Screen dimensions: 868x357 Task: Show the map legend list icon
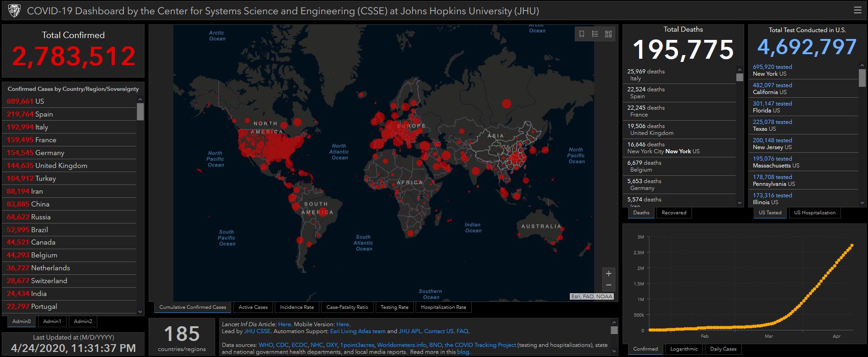pos(595,34)
